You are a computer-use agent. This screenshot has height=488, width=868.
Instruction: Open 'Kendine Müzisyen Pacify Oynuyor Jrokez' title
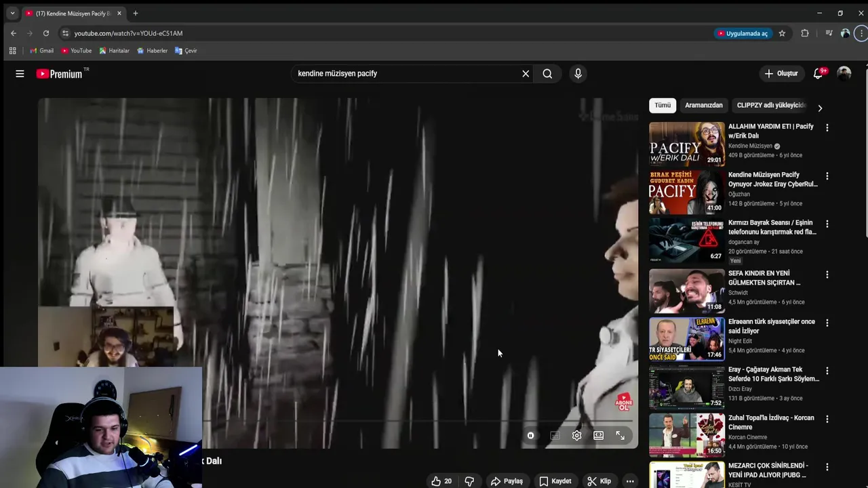pos(773,180)
